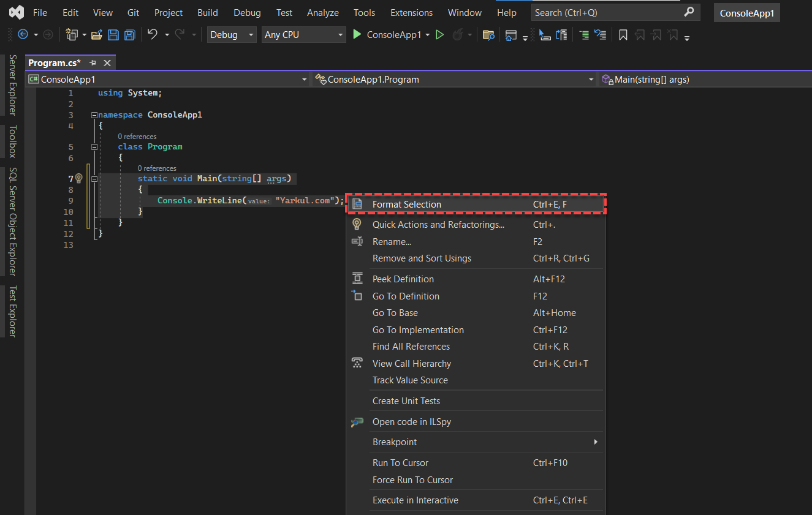
Task: Open the Debug configuration dropdown
Action: [232, 35]
